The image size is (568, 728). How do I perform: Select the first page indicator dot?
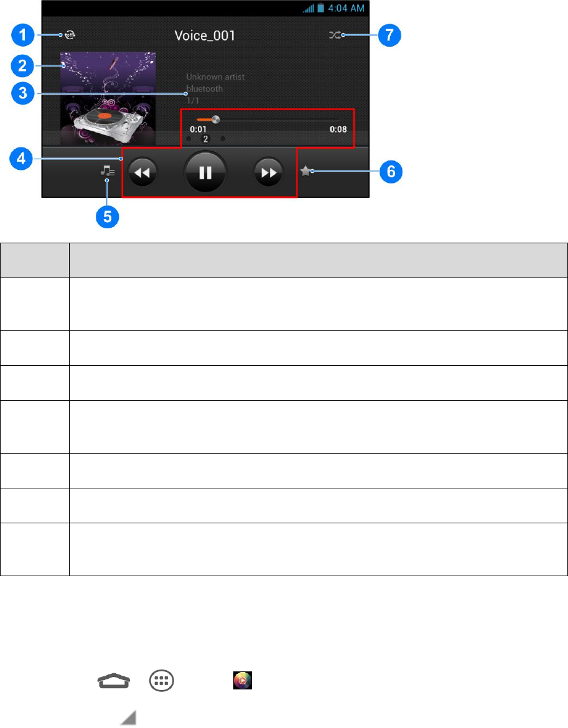[x=189, y=139]
